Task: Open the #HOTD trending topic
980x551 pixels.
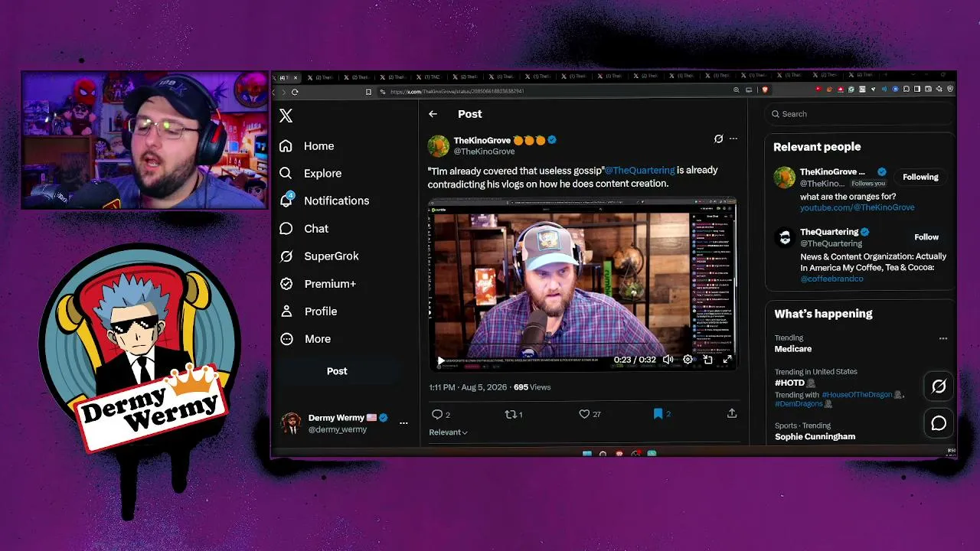Action: coord(789,383)
